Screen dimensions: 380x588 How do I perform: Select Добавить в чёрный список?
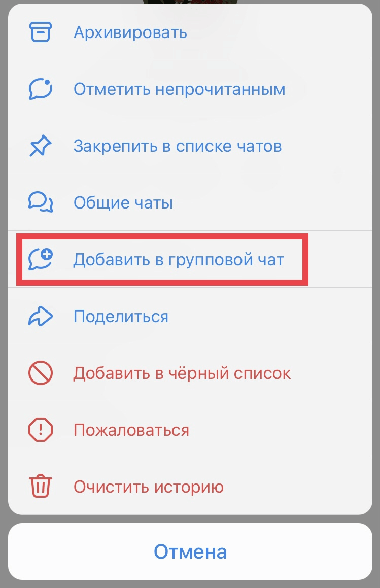[190, 373]
